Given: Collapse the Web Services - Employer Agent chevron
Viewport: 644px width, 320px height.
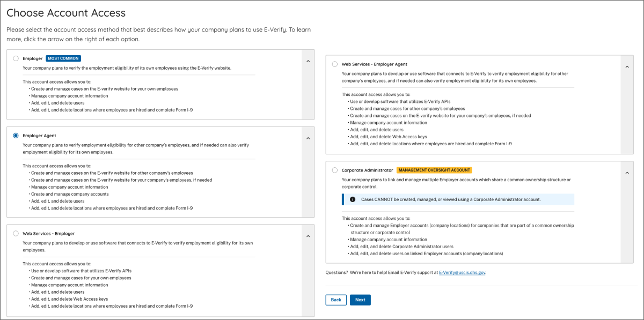Looking at the screenshot, I should pyautogui.click(x=627, y=66).
